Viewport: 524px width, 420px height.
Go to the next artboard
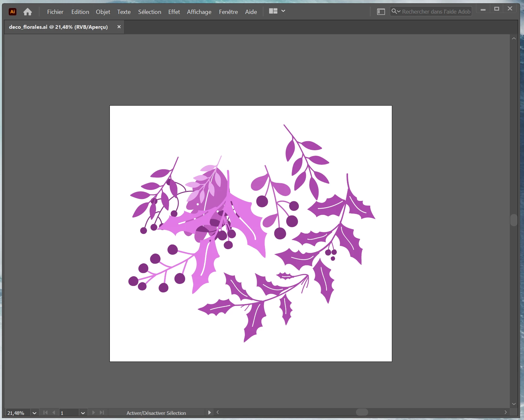pos(93,413)
